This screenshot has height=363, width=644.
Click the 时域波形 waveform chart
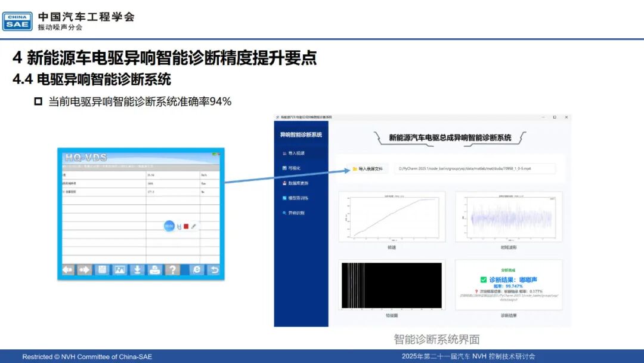(509, 217)
